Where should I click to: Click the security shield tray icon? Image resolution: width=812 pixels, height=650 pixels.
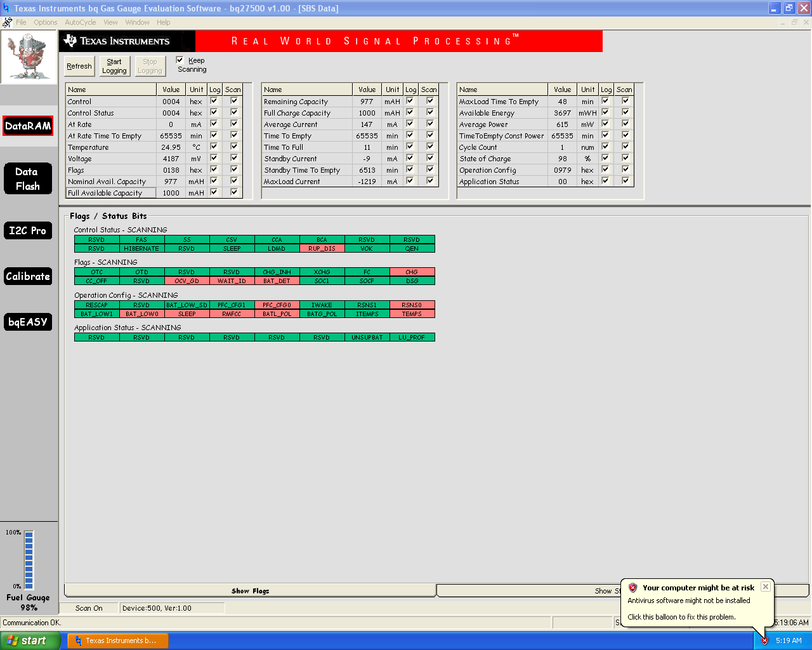pyautogui.click(x=764, y=640)
